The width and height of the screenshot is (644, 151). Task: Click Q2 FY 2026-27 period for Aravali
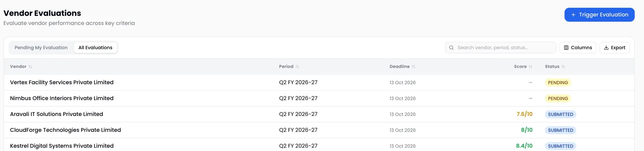point(298,114)
